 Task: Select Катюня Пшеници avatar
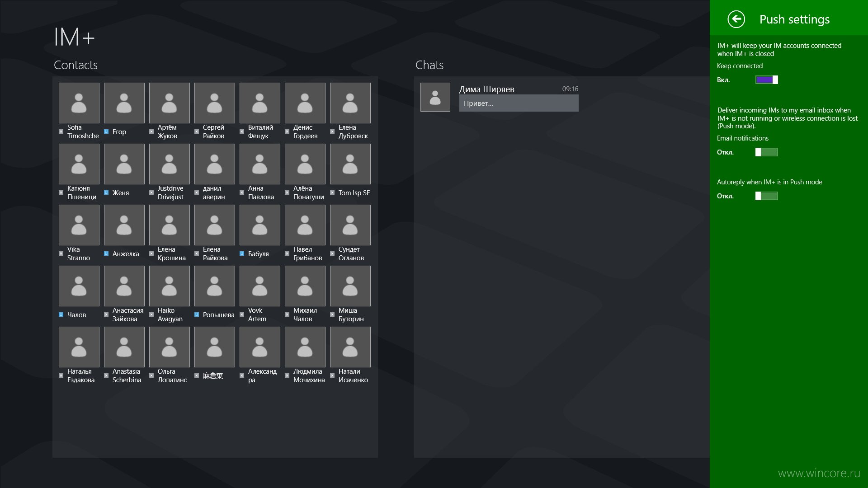(79, 164)
